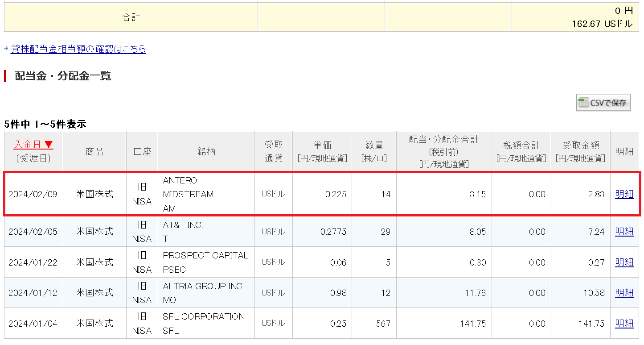The height and width of the screenshot is (345, 644).
Task: Click pre-tax total 11.76 value
Action: (476, 293)
